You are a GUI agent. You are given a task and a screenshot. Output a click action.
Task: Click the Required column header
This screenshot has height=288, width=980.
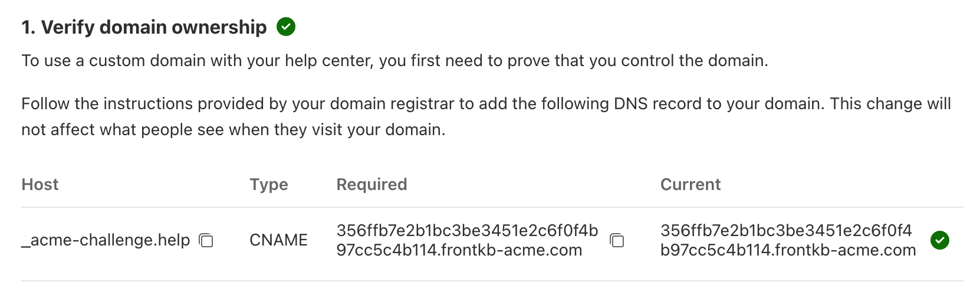[x=371, y=185]
